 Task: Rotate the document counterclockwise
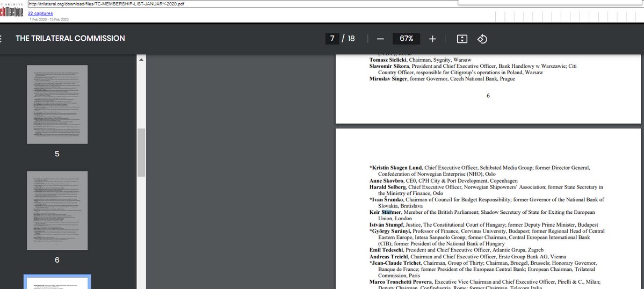click(482, 39)
